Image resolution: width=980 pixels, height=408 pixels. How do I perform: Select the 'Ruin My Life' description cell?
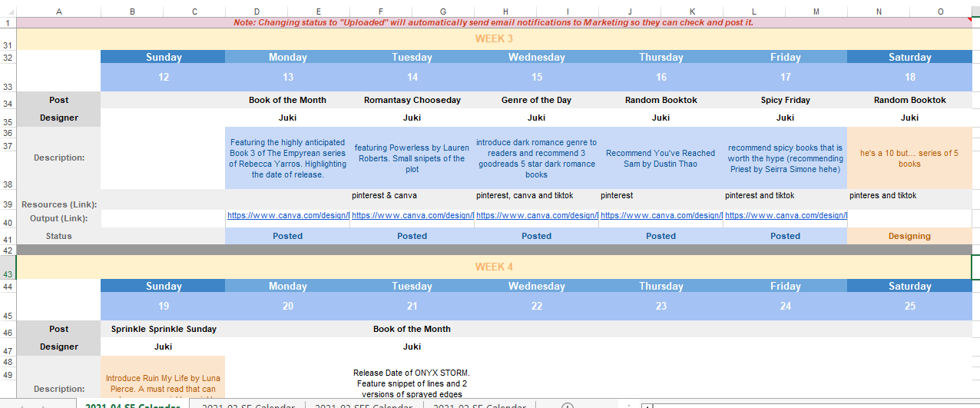coord(164,378)
